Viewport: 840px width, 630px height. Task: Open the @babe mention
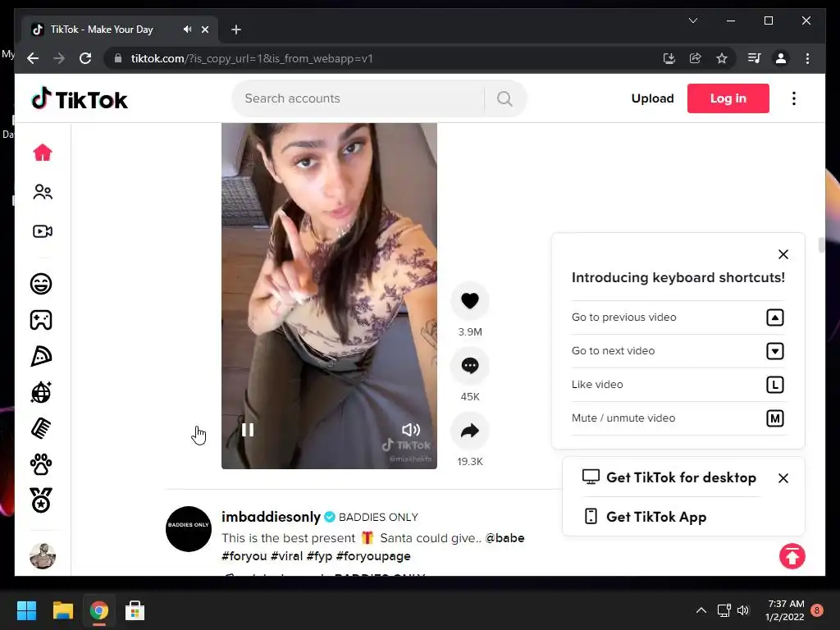(504, 538)
